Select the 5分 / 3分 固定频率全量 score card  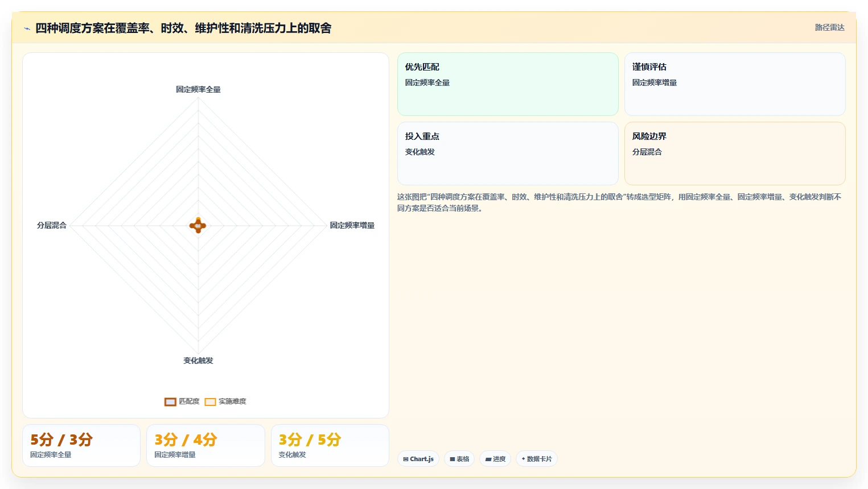pyautogui.click(x=81, y=446)
